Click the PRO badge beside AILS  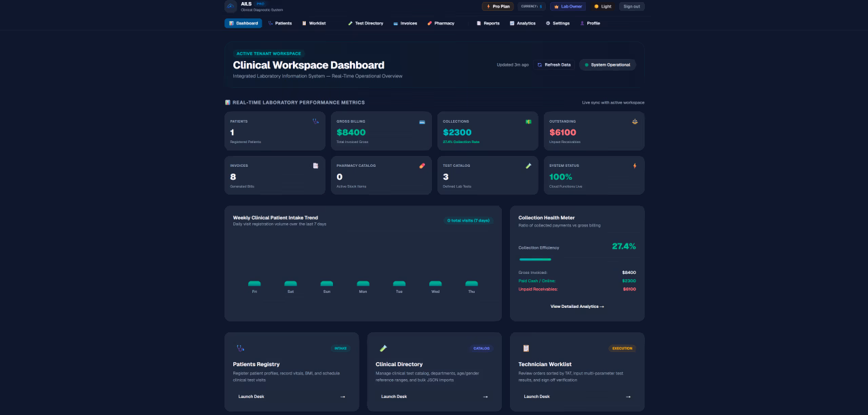click(260, 3)
